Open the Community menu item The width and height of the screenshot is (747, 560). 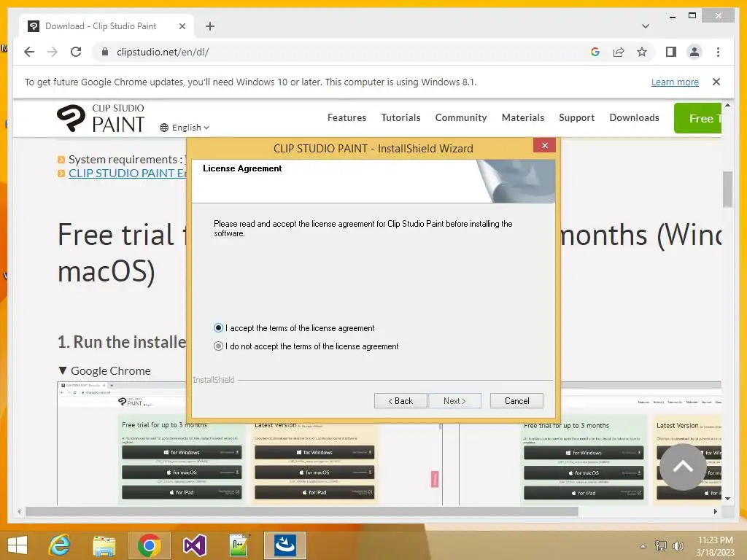(x=461, y=117)
